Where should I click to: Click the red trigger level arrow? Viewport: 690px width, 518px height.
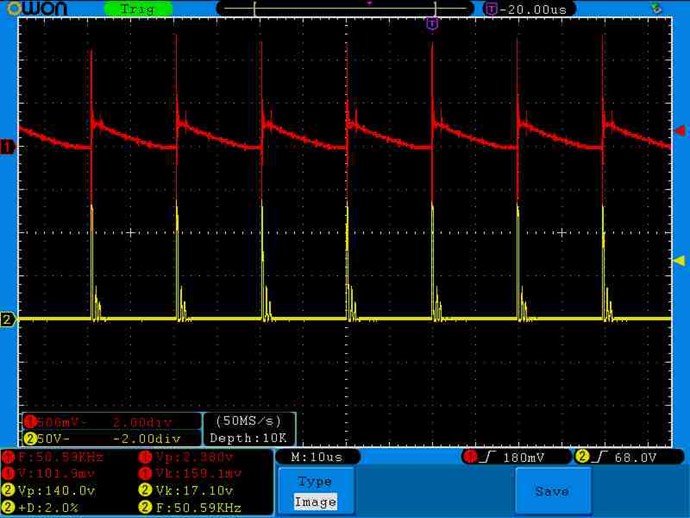[680, 131]
